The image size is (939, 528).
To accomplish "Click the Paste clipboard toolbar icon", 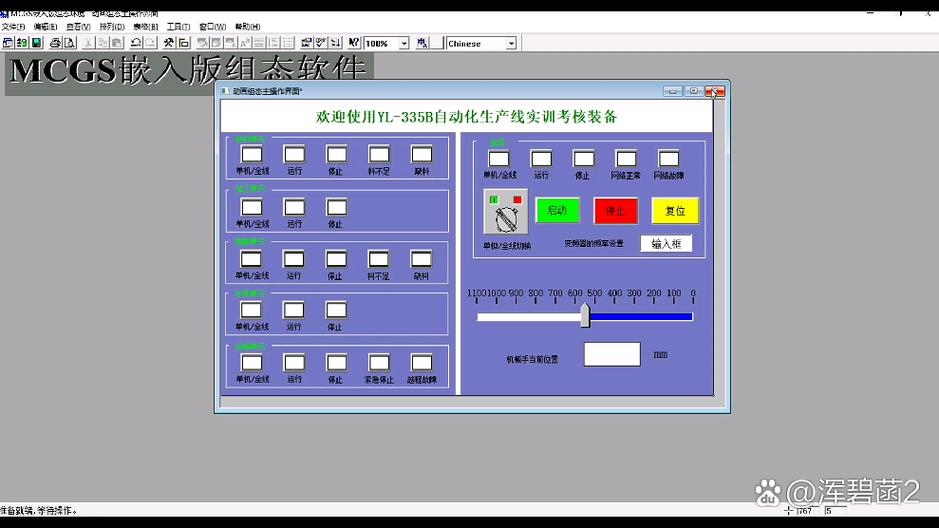I will (x=117, y=43).
